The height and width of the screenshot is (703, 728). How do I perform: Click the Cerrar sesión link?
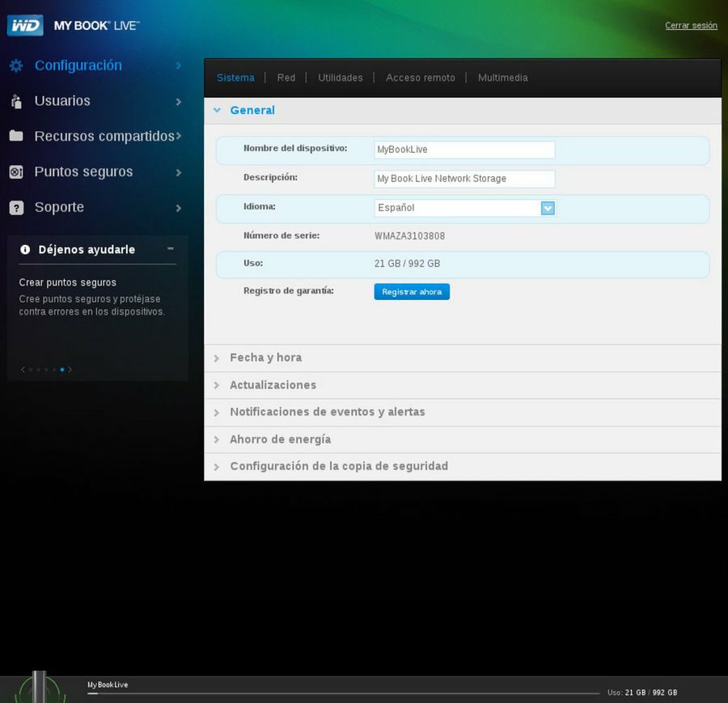pyautogui.click(x=691, y=26)
